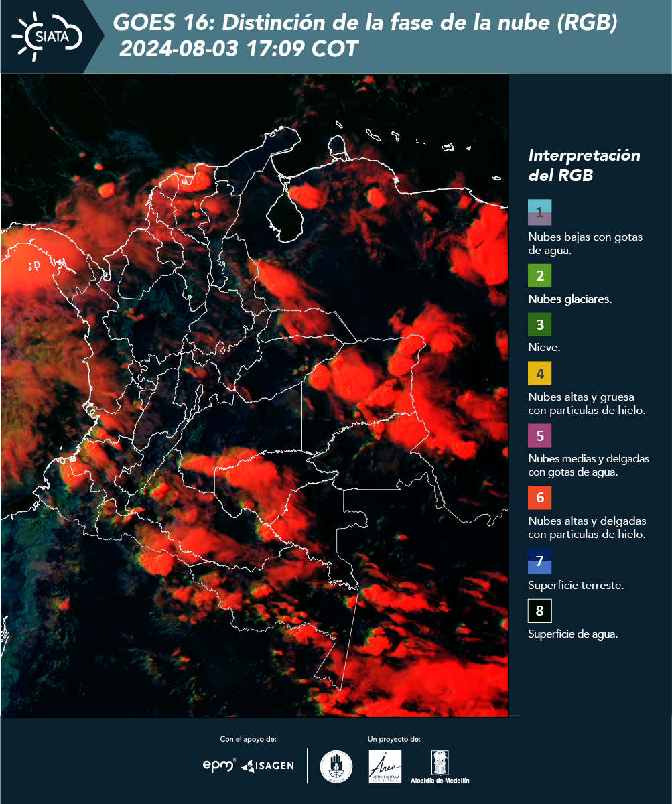Click the round seal logo beside ISAGEN
This screenshot has height=804, width=672.
tap(336, 766)
